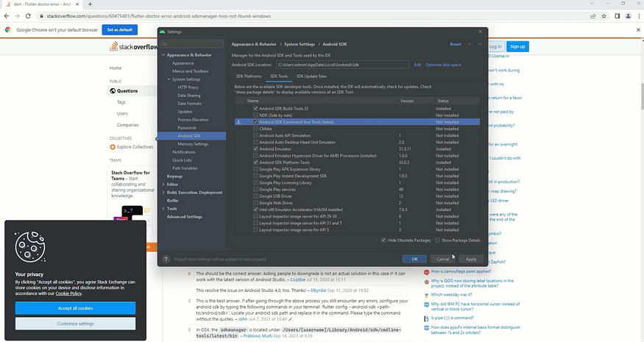Click the browser page vertical scrollbar
This screenshot has width=644, height=342.
tap(642, 96)
